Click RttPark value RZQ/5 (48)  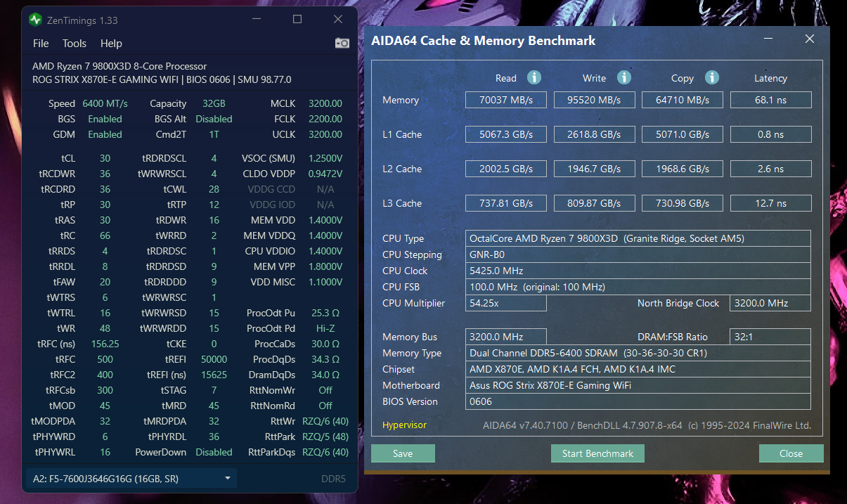325,437
